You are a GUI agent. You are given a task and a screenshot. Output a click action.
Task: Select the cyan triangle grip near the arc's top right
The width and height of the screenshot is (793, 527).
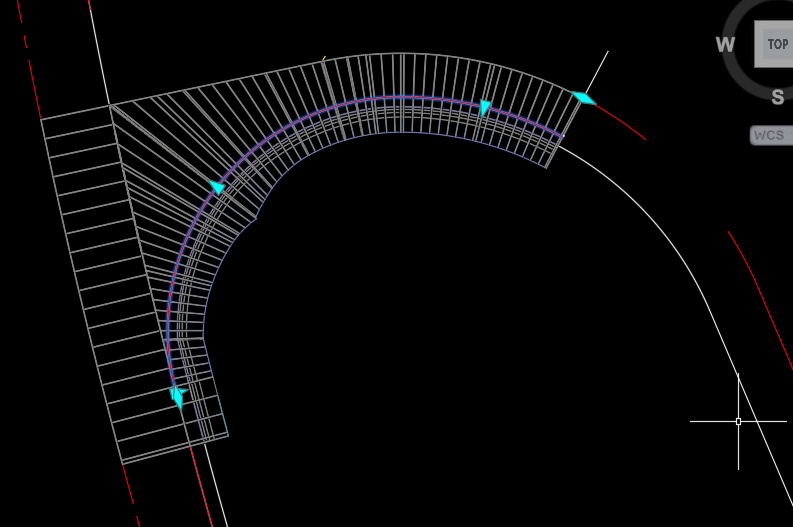[485, 108]
